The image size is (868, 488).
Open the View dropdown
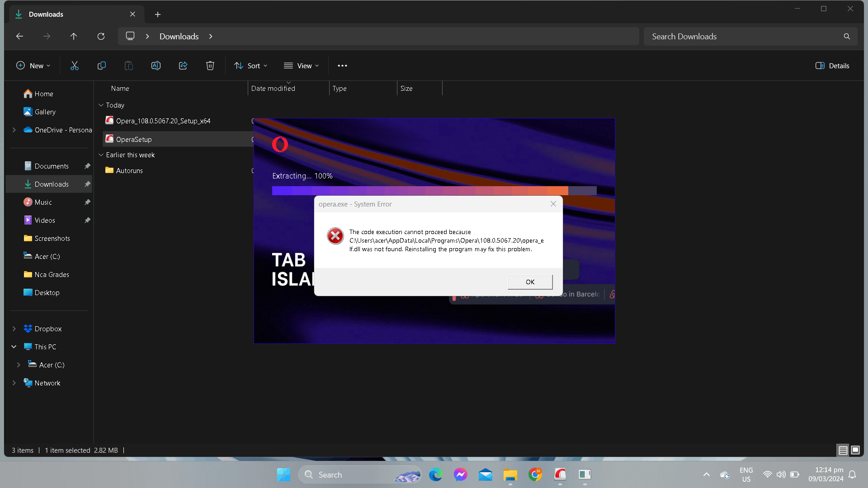pyautogui.click(x=302, y=66)
